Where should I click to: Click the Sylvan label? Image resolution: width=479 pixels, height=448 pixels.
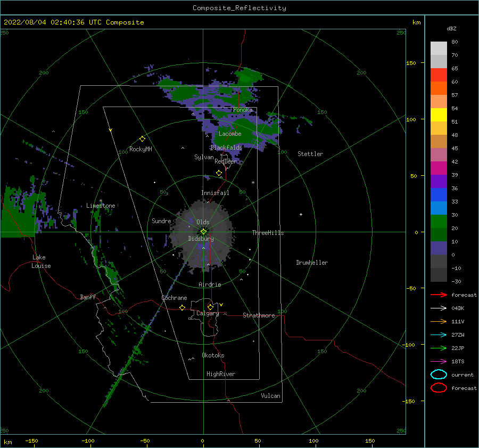204,157
